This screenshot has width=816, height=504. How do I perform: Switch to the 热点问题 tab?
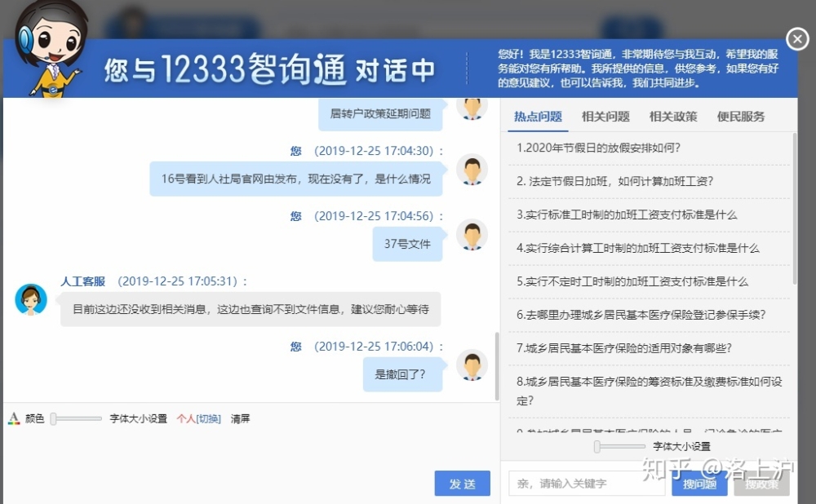[x=538, y=117]
